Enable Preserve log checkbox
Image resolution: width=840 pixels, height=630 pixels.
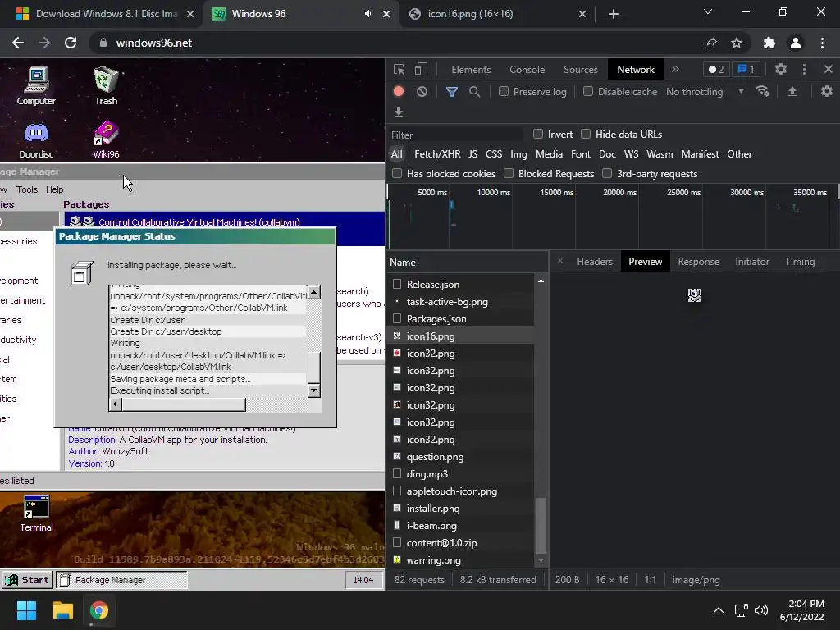504,92
